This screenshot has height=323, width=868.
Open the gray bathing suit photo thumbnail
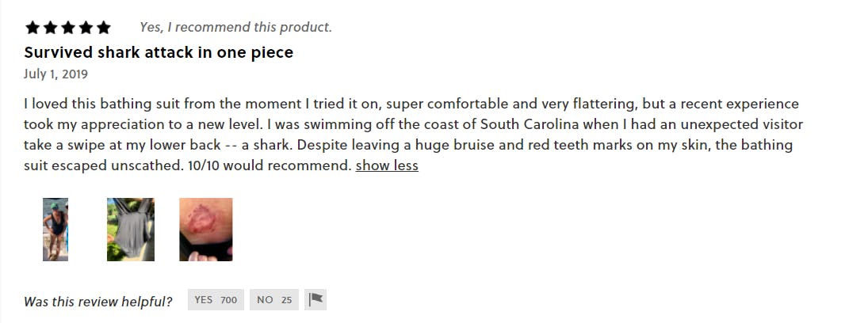pos(131,230)
